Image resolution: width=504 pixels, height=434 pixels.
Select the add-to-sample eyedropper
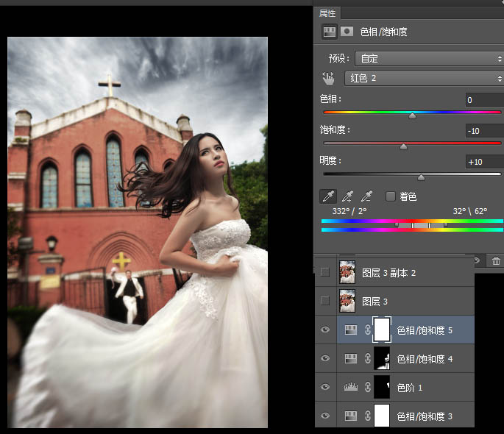347,196
